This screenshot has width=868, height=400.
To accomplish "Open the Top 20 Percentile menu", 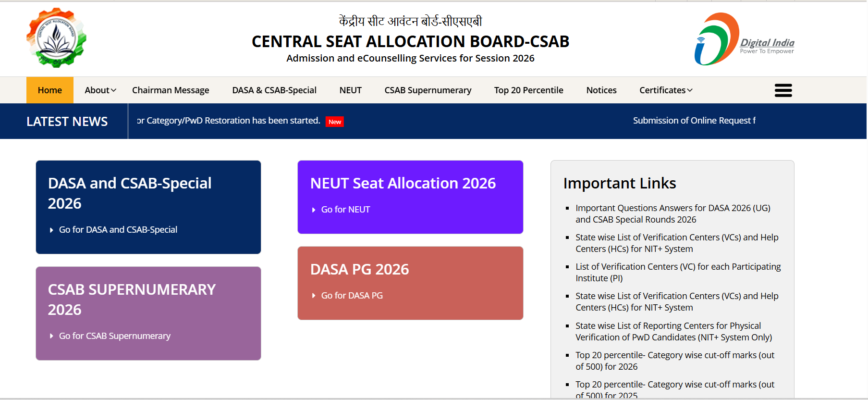I will pyautogui.click(x=528, y=90).
